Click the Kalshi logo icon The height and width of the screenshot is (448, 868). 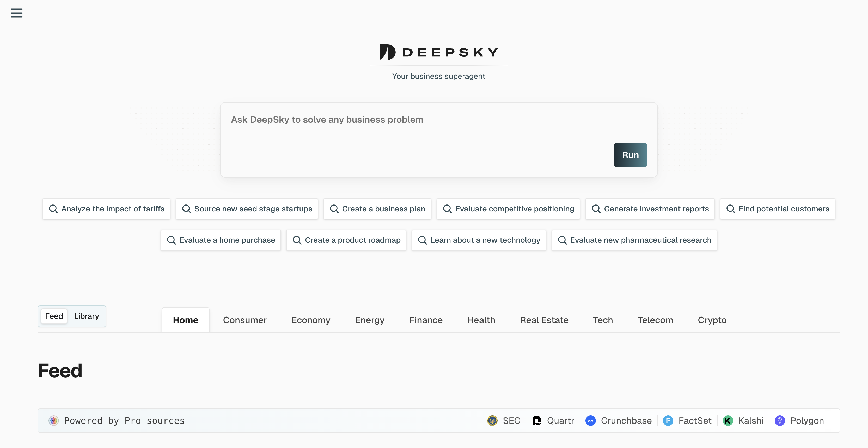coord(728,421)
